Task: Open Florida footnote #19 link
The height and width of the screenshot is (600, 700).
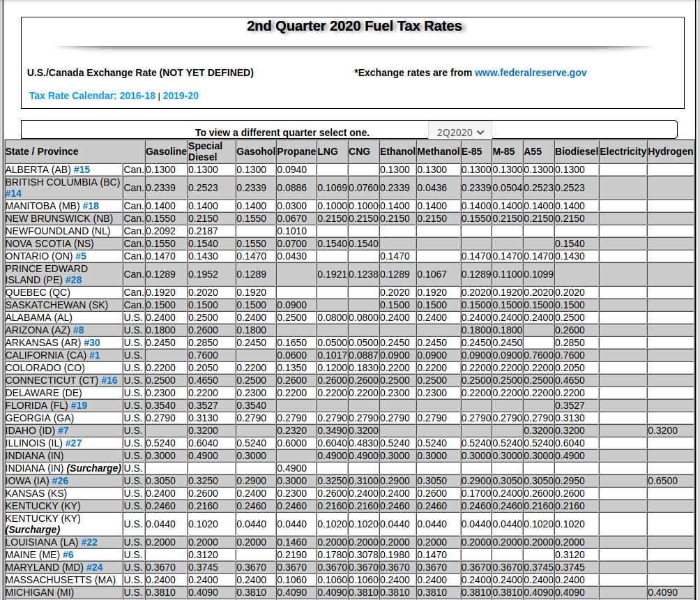Action: 79,405
